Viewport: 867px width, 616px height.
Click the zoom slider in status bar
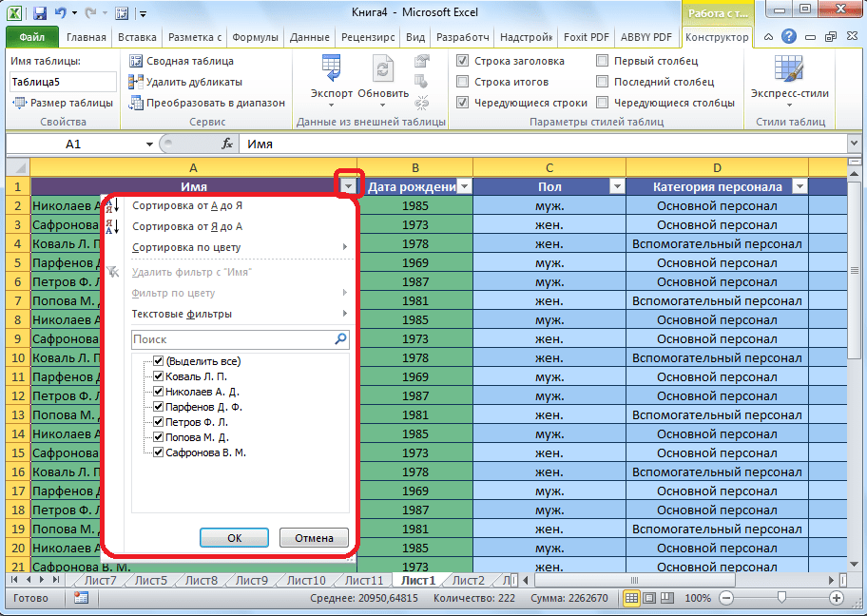pos(780,598)
